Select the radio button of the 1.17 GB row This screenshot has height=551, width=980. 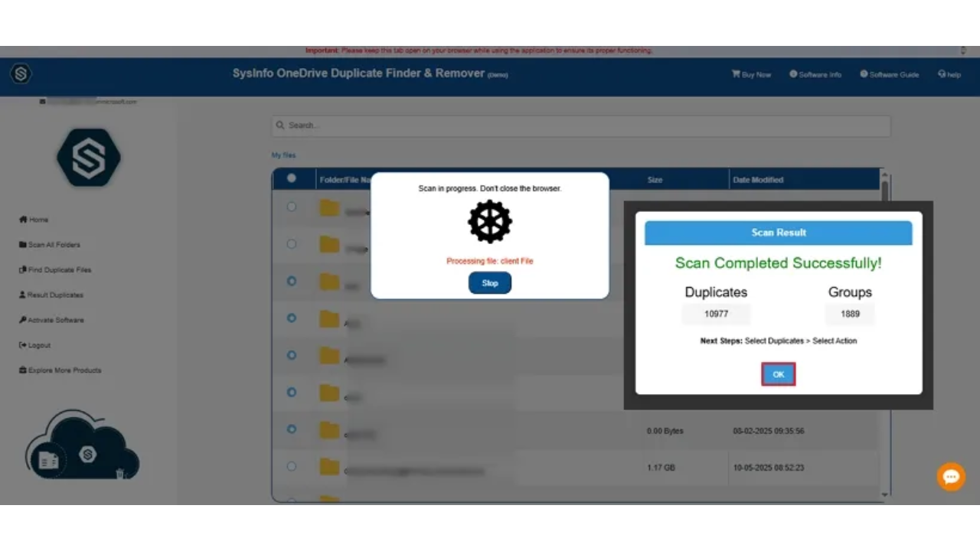[x=291, y=466]
